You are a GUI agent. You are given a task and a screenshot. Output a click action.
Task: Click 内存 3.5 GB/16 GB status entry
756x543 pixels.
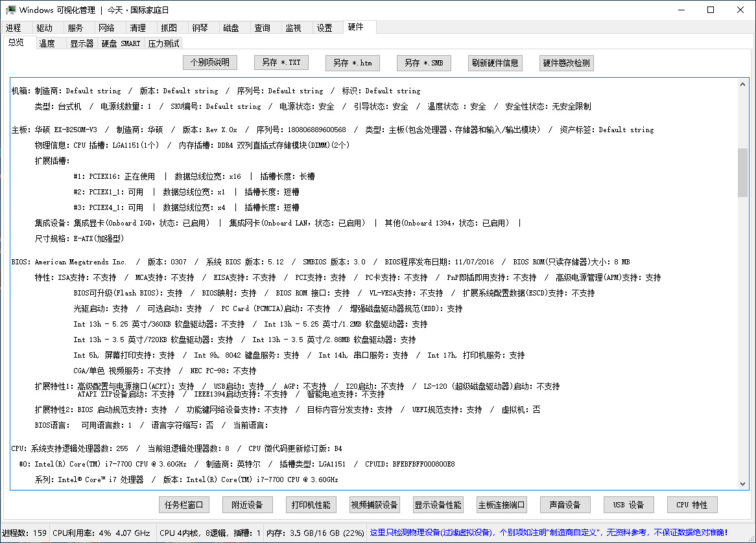pyautogui.click(x=315, y=533)
